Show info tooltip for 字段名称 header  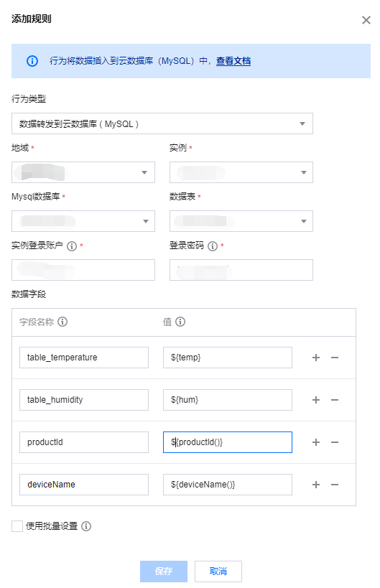click(62, 322)
